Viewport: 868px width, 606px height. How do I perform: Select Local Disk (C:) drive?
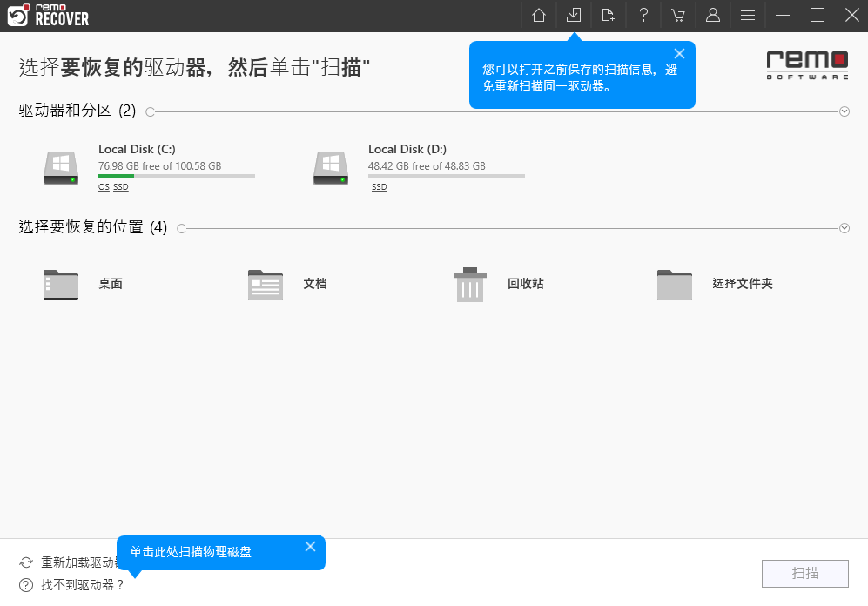point(149,168)
